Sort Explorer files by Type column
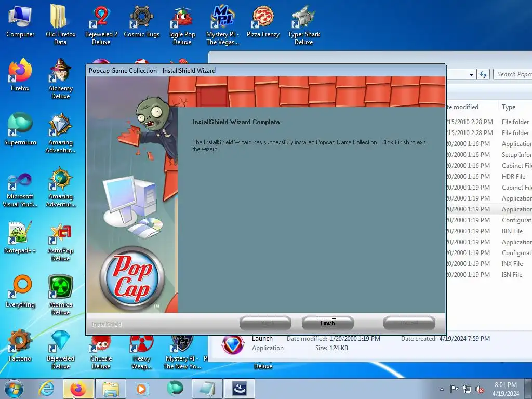This screenshot has width=532, height=399. tap(515, 107)
